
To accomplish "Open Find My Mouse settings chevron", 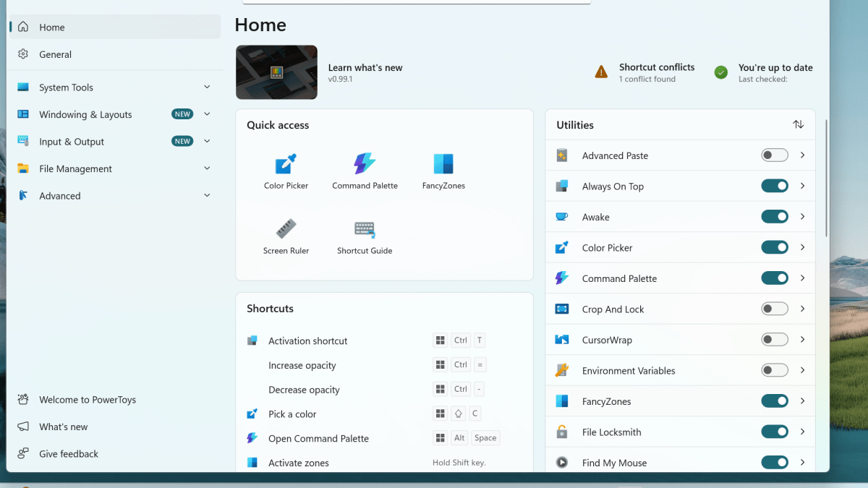I will click(x=802, y=463).
